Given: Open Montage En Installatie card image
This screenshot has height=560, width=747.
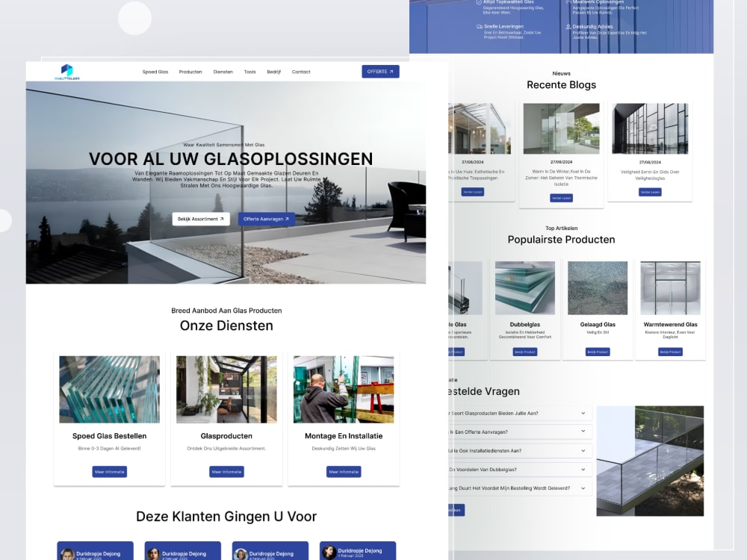Looking at the screenshot, I should pyautogui.click(x=344, y=390).
